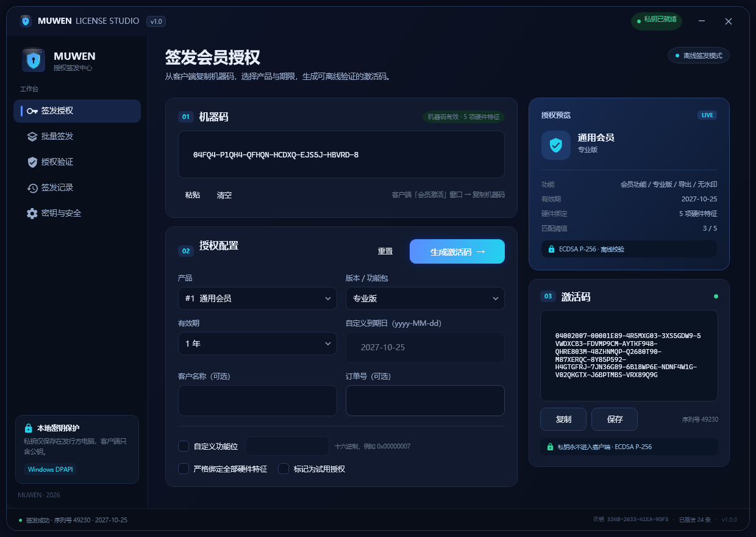Screen dimensions: 756x537
Task: Click the 03 step badge beside 激活码
Action: [x=548, y=297]
